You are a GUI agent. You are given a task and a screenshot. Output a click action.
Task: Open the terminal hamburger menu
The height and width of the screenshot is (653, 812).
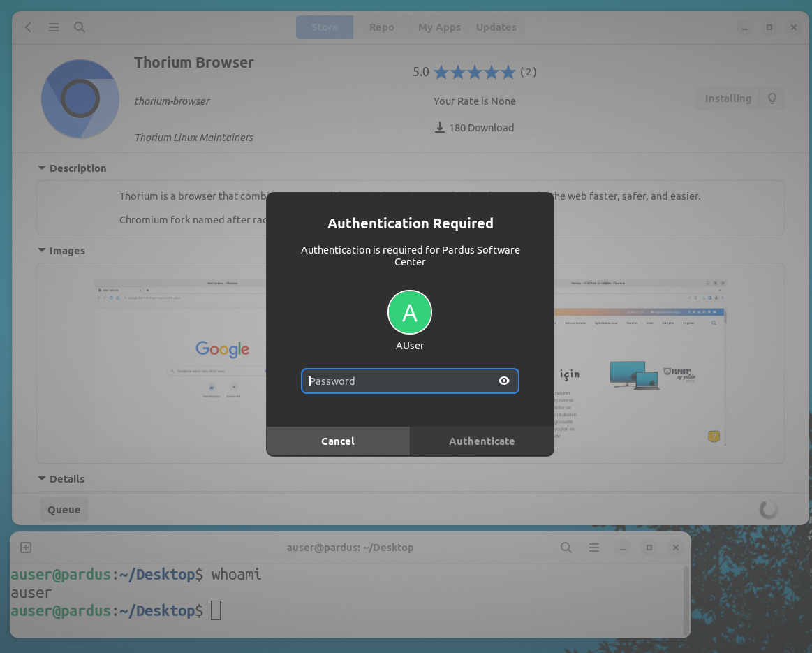(x=594, y=548)
